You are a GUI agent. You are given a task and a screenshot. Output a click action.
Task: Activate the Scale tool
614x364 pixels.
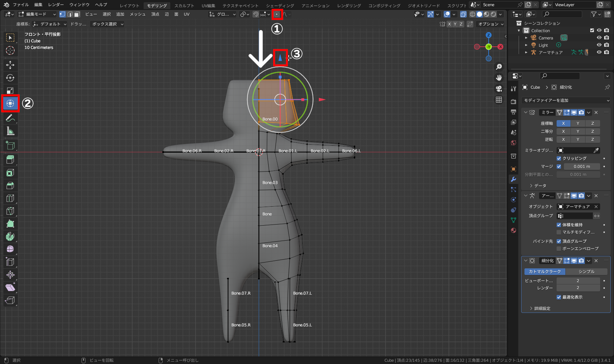tap(11, 90)
